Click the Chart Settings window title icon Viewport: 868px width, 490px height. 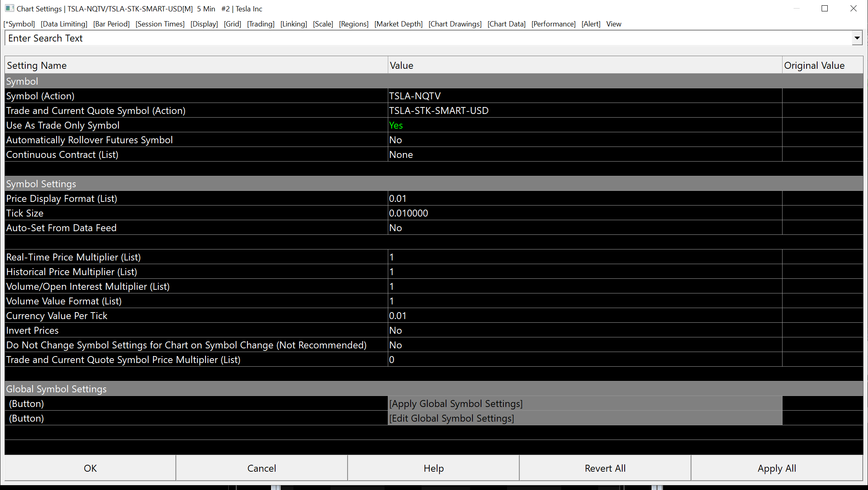[x=9, y=9]
